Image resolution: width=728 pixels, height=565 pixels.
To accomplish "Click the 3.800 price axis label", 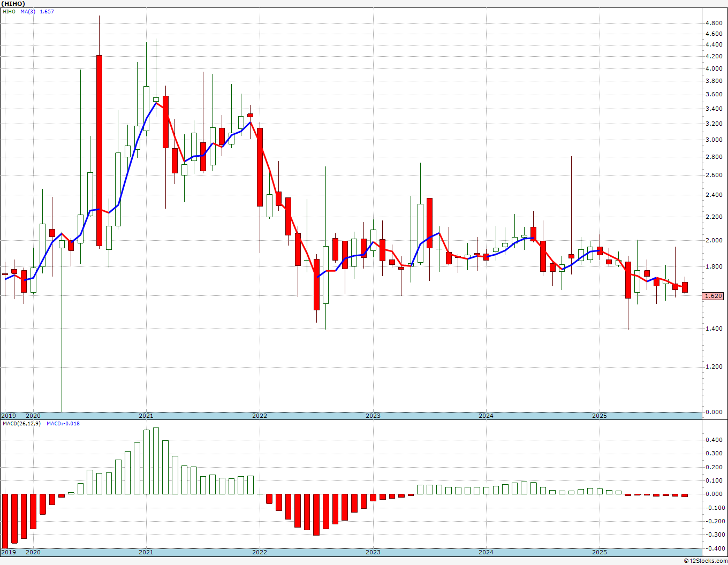I will pos(714,81).
